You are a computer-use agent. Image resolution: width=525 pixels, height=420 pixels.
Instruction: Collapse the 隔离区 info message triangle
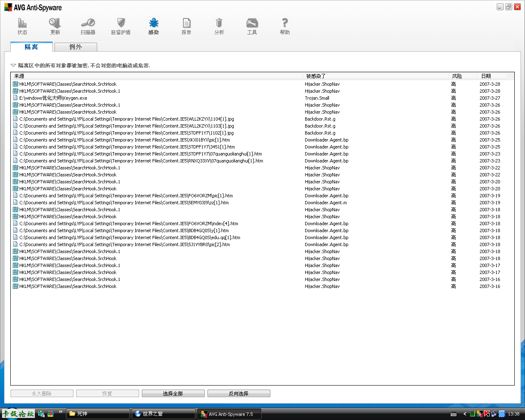coord(13,65)
